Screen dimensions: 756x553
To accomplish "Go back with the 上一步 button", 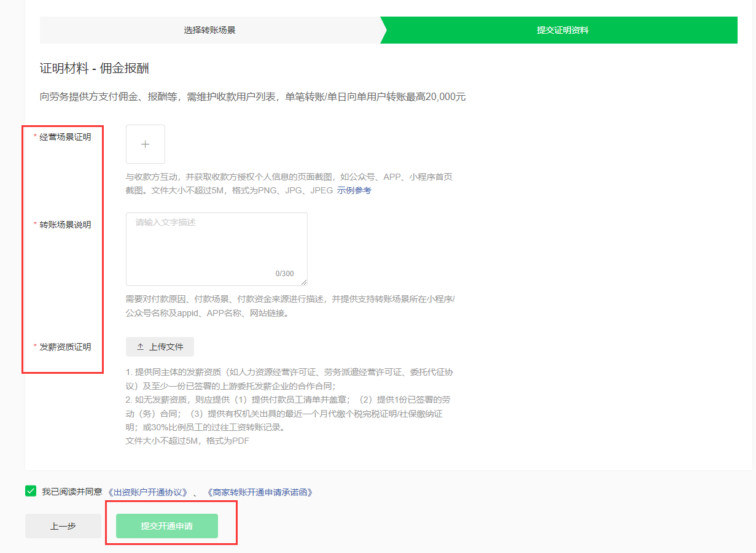I will point(63,526).
